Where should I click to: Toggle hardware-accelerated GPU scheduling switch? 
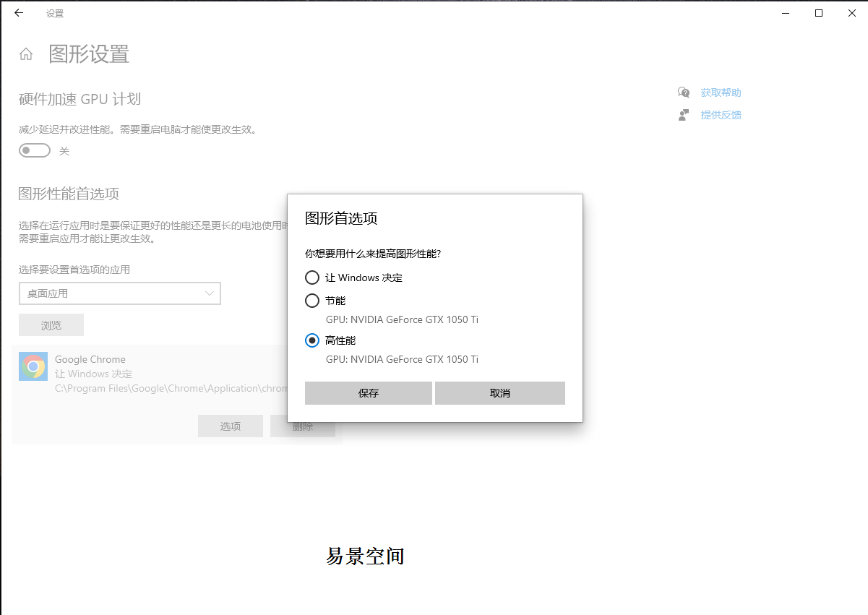35,151
